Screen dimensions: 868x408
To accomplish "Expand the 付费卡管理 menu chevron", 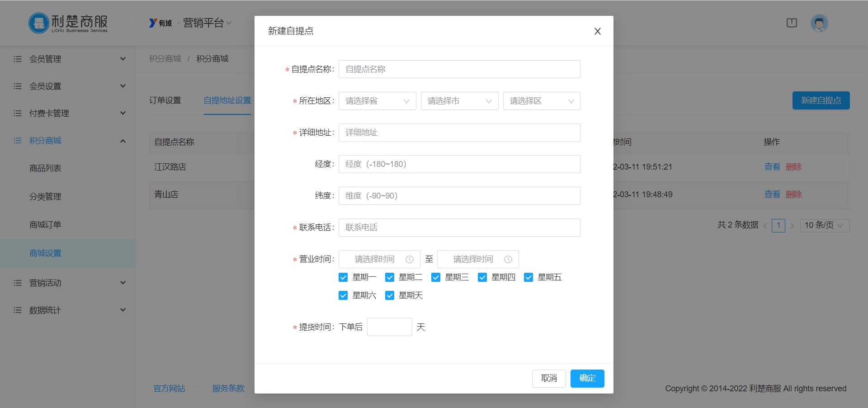I will (x=123, y=113).
